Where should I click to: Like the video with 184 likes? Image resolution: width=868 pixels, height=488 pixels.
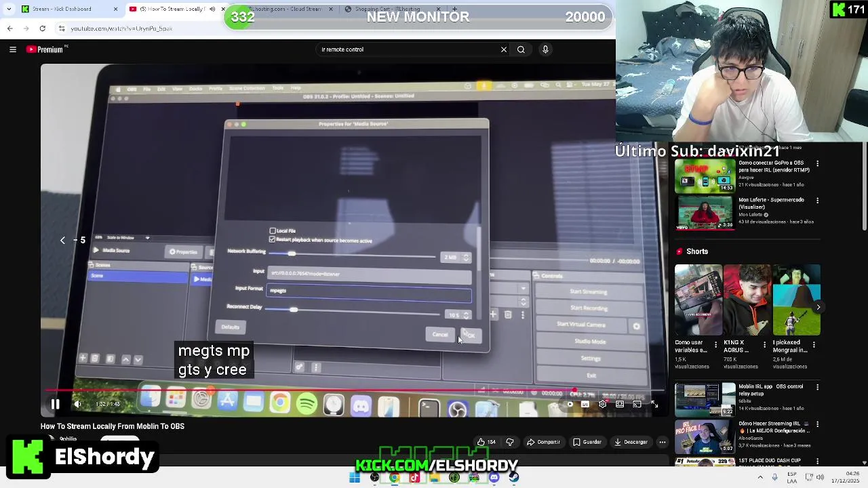point(486,442)
